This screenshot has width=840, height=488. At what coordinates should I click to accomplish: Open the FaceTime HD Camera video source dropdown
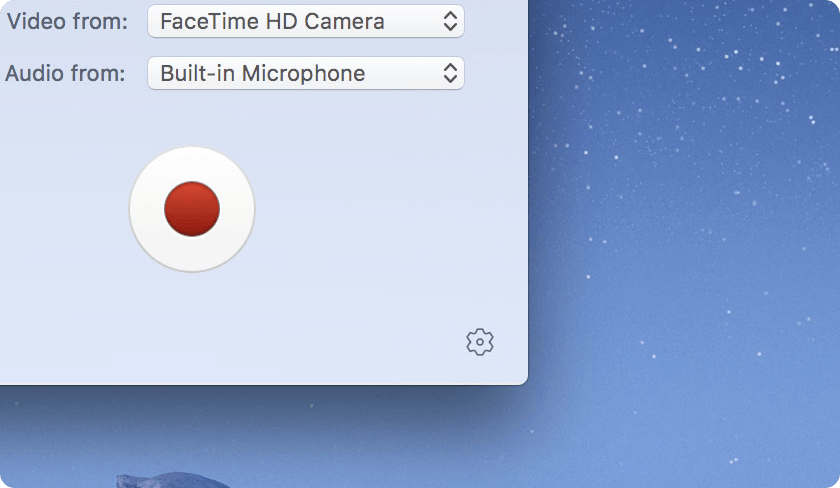click(x=306, y=21)
